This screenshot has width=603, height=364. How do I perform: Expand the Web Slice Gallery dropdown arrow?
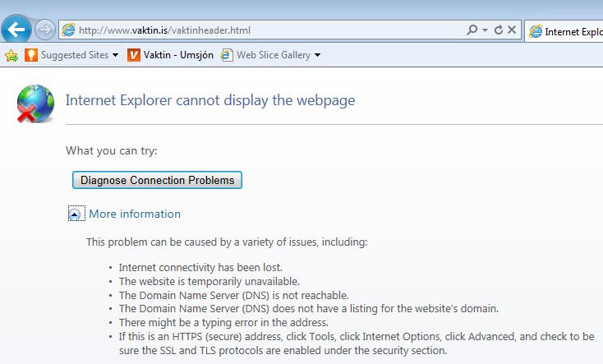pyautogui.click(x=317, y=55)
